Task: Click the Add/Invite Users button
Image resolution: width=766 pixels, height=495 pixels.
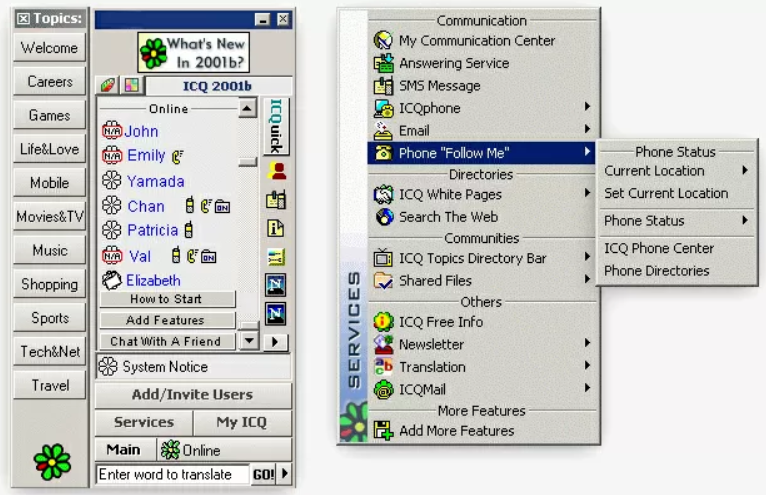Action: point(193,395)
